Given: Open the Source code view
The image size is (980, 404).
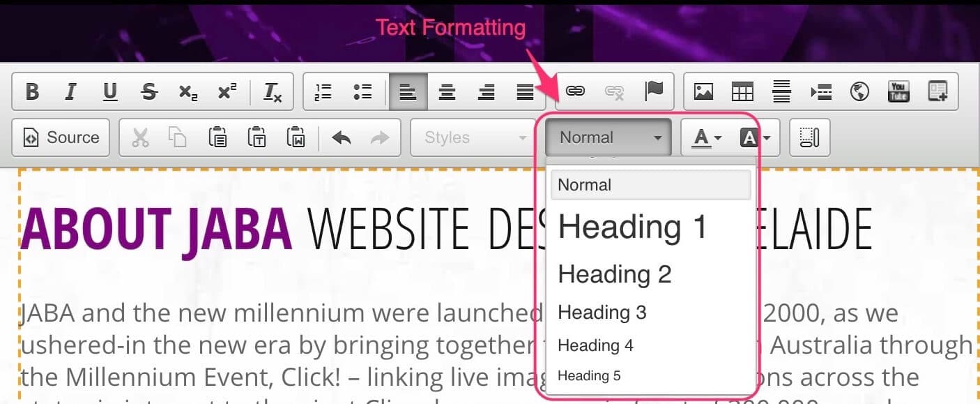Looking at the screenshot, I should [61, 137].
